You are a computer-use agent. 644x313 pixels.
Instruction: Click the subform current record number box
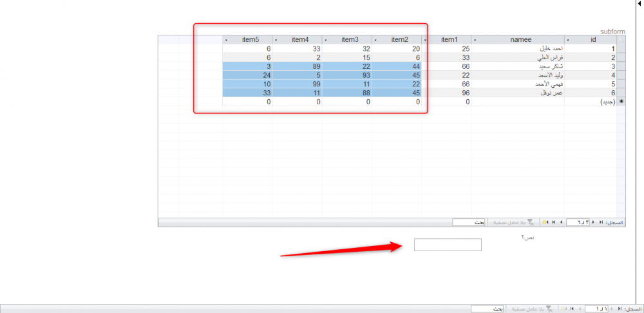(579, 222)
